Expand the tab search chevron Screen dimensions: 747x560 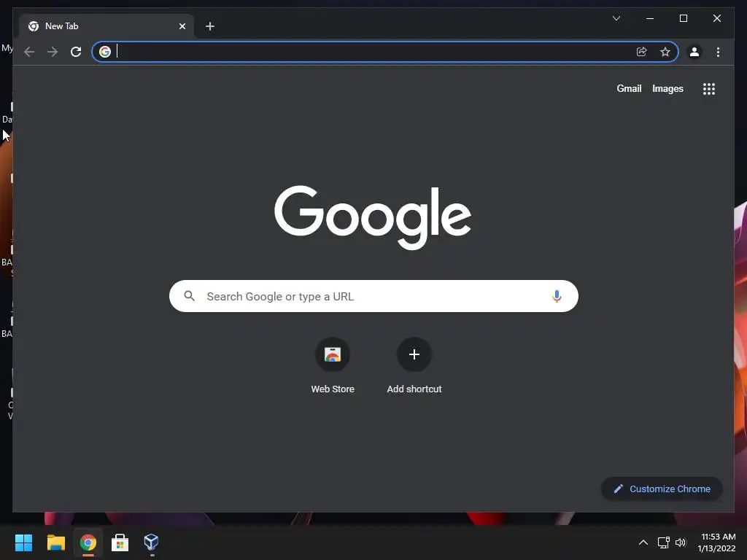pyautogui.click(x=616, y=18)
